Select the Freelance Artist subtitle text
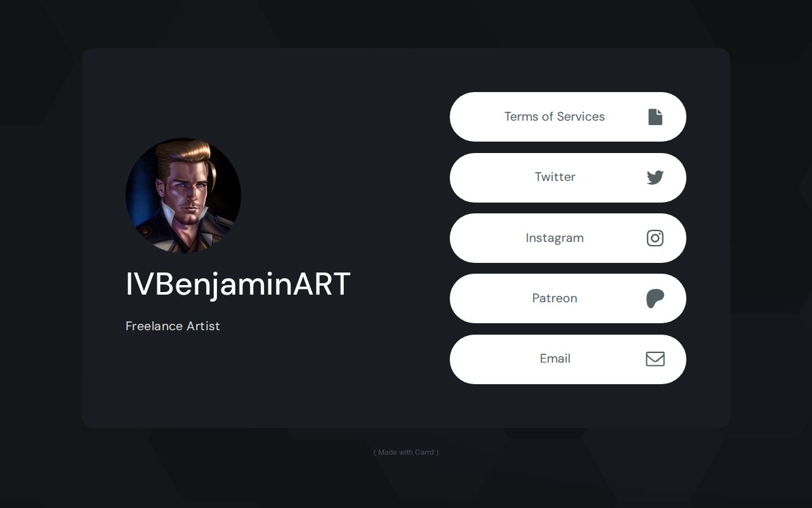This screenshot has height=508, width=812. coord(173,326)
